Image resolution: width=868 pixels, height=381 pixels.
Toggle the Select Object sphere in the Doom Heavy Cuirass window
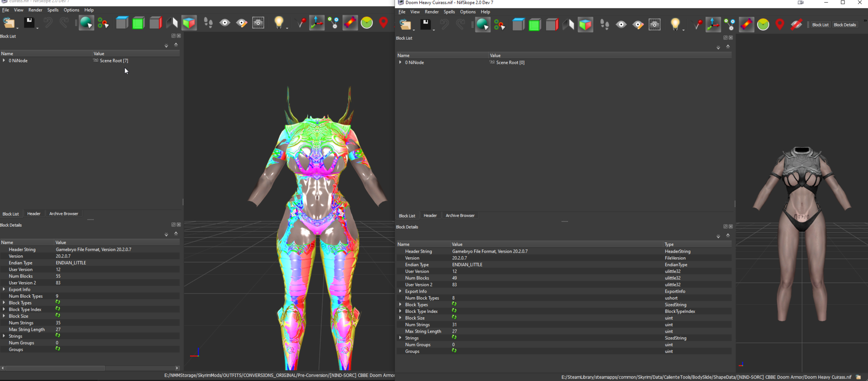pyautogui.click(x=482, y=24)
